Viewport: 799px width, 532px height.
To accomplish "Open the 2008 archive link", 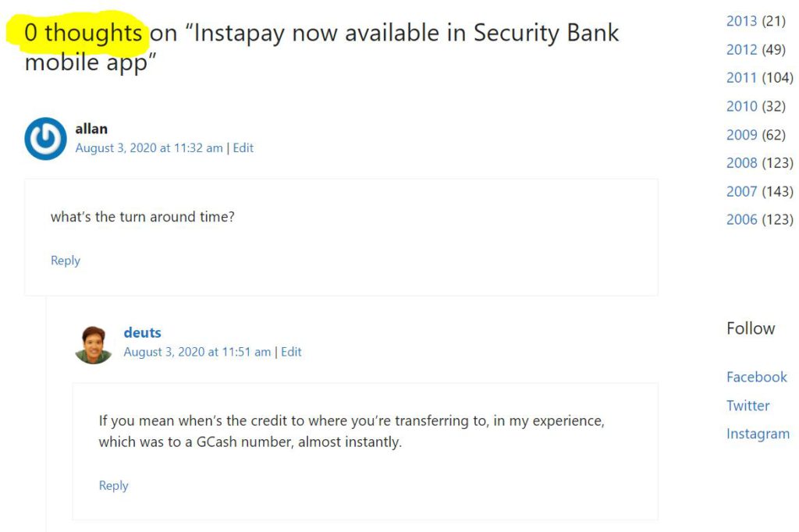I will tap(741, 162).
